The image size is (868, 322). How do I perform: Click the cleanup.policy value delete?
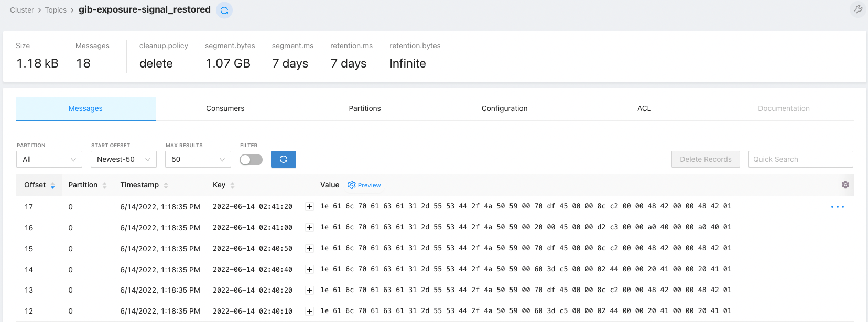156,63
